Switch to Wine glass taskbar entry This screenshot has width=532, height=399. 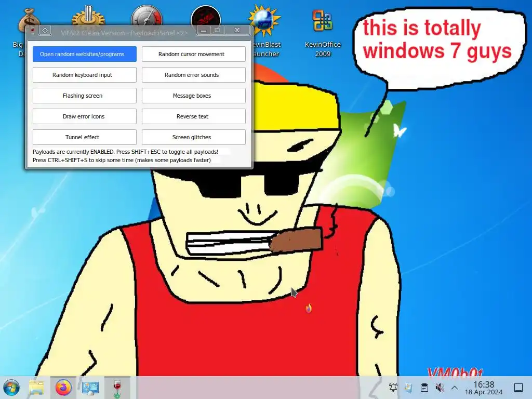coord(117,388)
